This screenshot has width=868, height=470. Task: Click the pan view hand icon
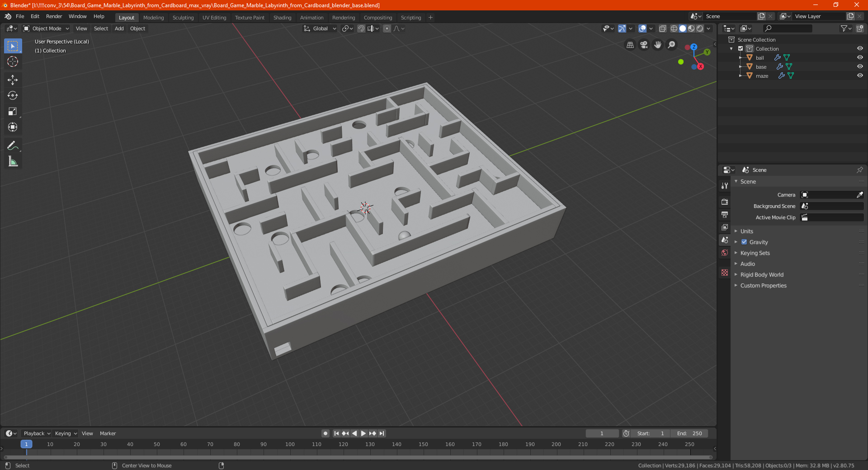click(x=658, y=45)
